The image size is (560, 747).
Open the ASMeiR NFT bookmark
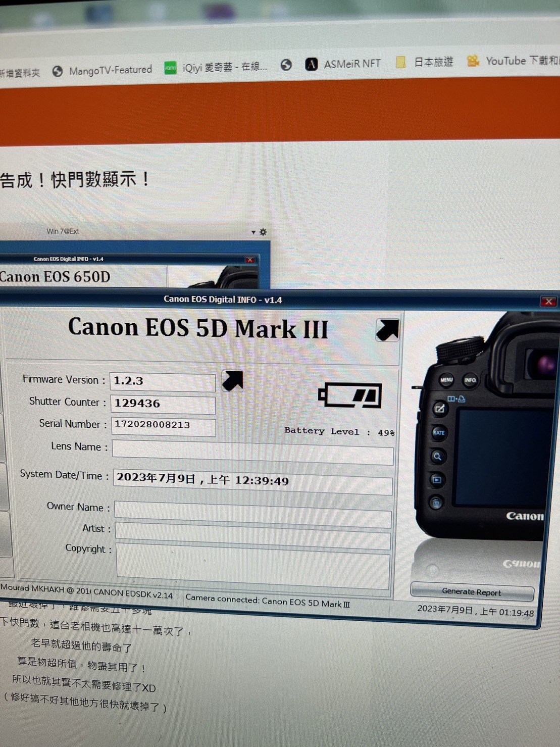[x=343, y=64]
